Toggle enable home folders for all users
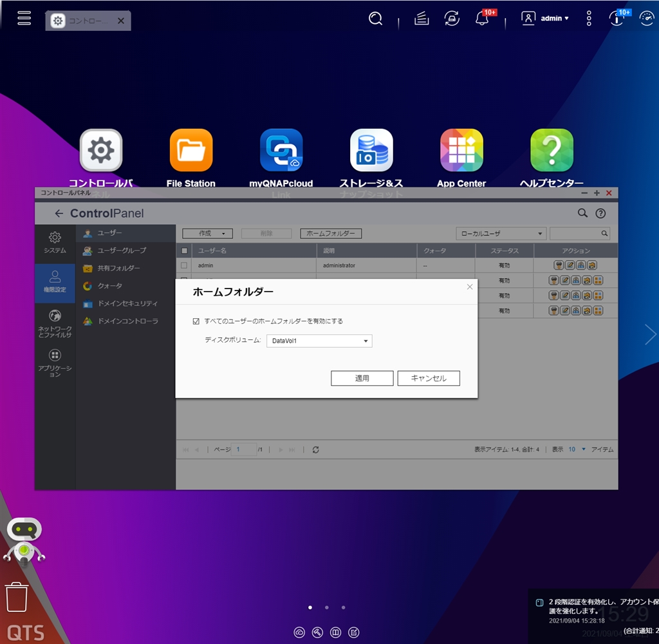The image size is (659, 644). 196,321
